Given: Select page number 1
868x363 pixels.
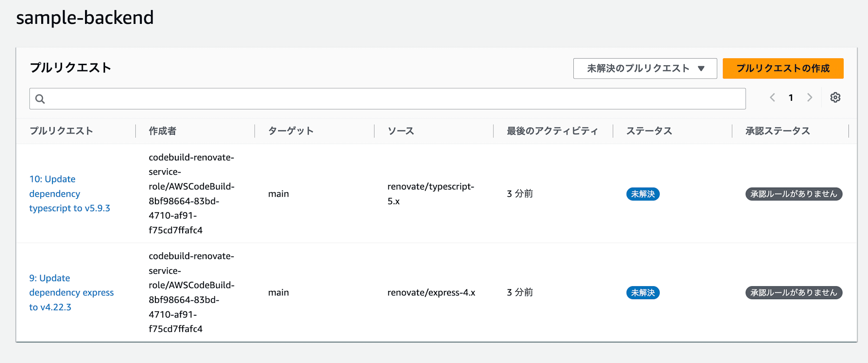Looking at the screenshot, I should [791, 98].
